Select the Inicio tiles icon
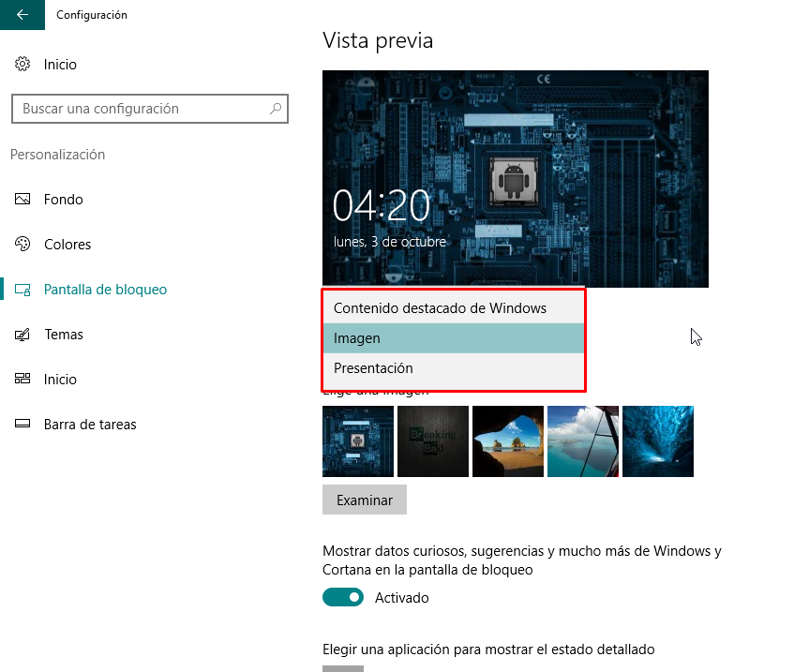This screenshot has height=672, width=809. pyautogui.click(x=22, y=379)
